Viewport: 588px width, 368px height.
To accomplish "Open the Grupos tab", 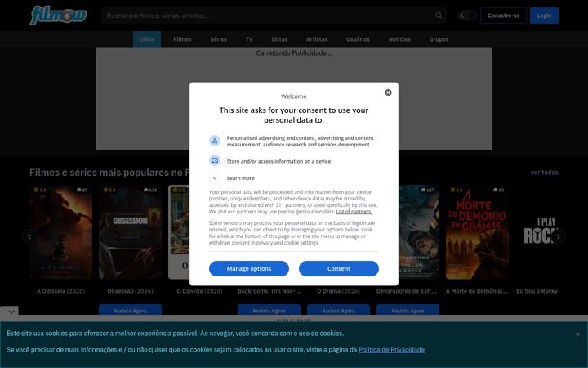I will 439,39.
